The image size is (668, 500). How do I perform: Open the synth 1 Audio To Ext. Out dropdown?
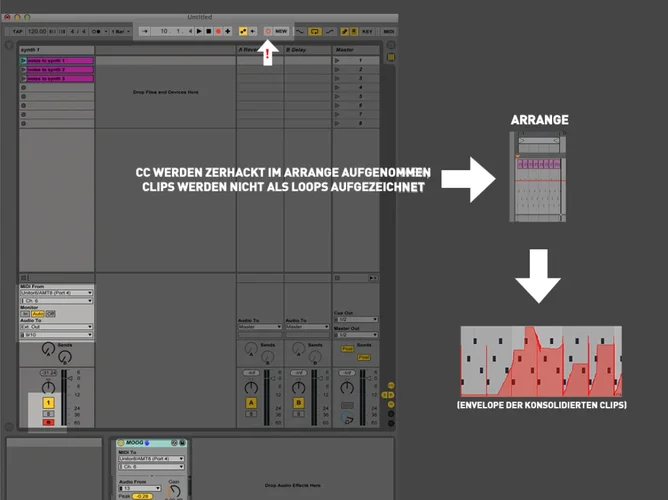tap(56, 327)
